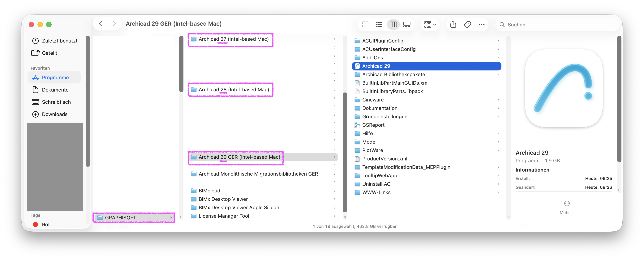Click the Share toolbar icon
This screenshot has height=260, width=644.
[x=453, y=25]
